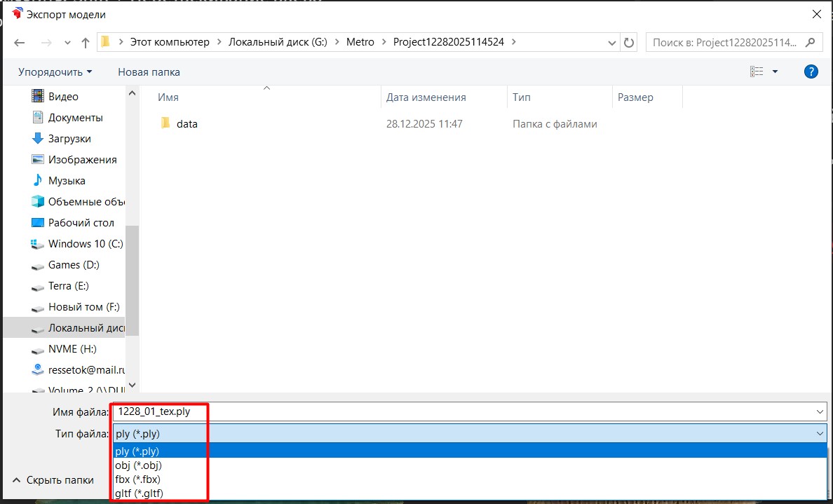Create a new folder with Новая папка
833x504 pixels.
point(149,71)
